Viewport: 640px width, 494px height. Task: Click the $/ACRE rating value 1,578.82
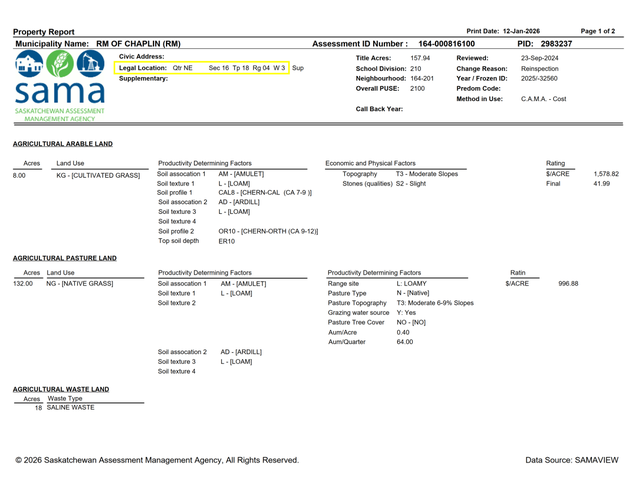[606, 174]
